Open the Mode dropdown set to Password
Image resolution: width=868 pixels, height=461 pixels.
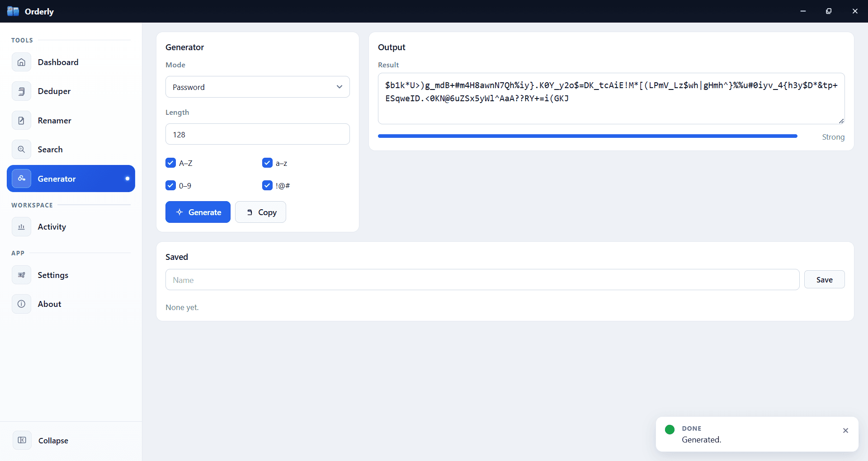(x=258, y=87)
